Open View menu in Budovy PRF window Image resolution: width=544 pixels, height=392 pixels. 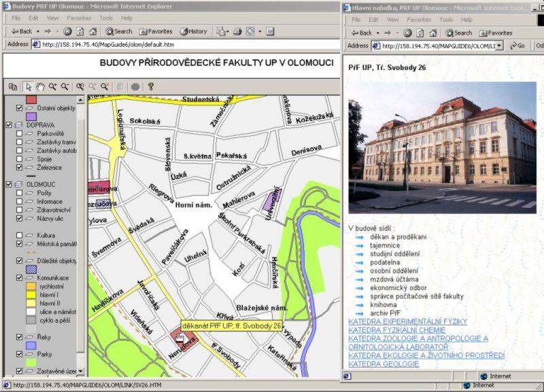(x=52, y=18)
